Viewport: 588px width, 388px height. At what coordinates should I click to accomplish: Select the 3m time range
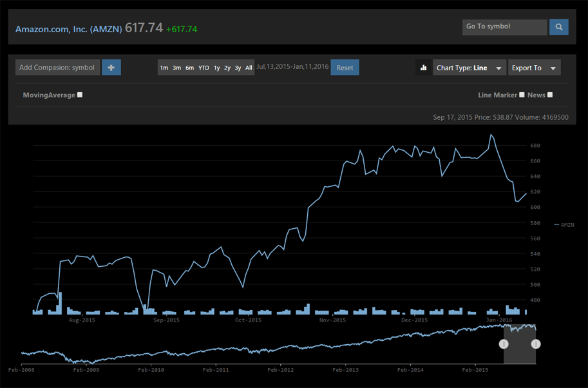tap(176, 68)
